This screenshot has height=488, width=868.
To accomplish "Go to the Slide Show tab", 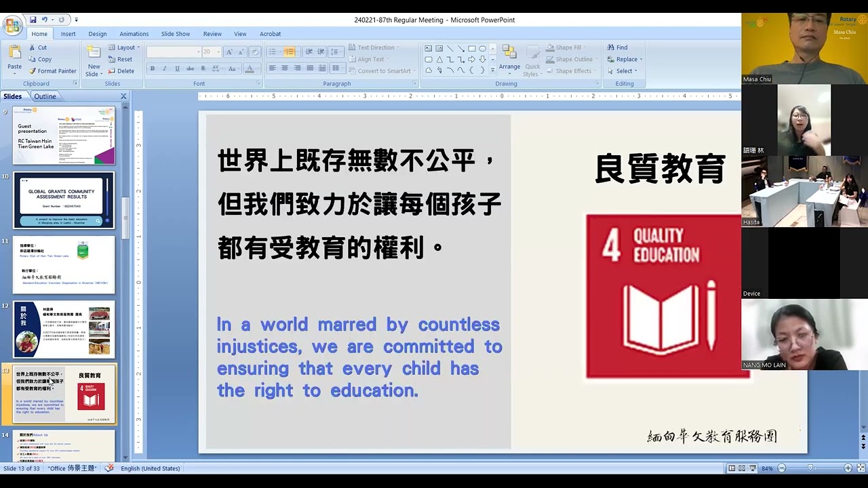I will 176,34.
